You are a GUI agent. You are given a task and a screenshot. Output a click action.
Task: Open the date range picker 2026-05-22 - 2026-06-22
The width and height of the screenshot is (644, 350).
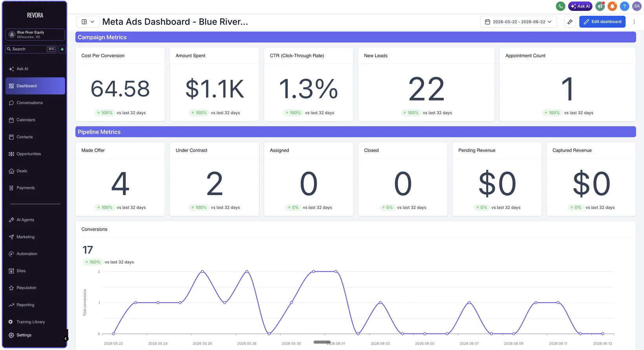pyautogui.click(x=518, y=22)
